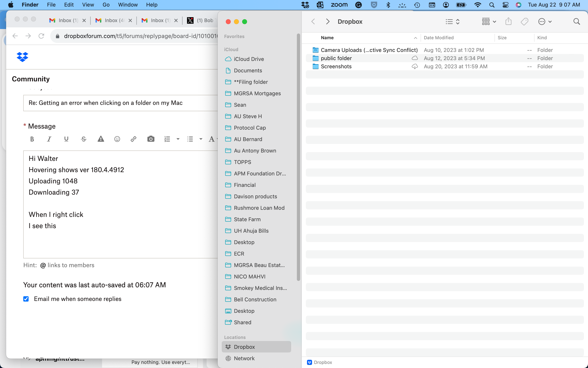Click Finder sidebar scrollbar

pyautogui.click(x=298, y=157)
